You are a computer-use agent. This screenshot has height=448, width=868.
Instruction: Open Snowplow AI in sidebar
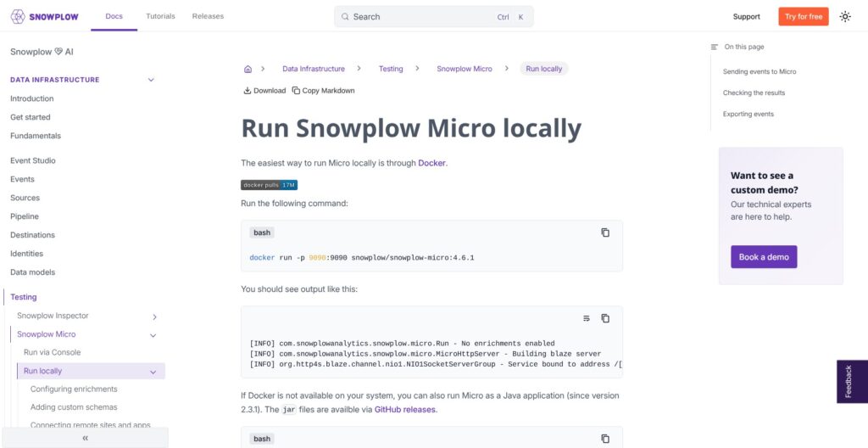pyautogui.click(x=42, y=52)
